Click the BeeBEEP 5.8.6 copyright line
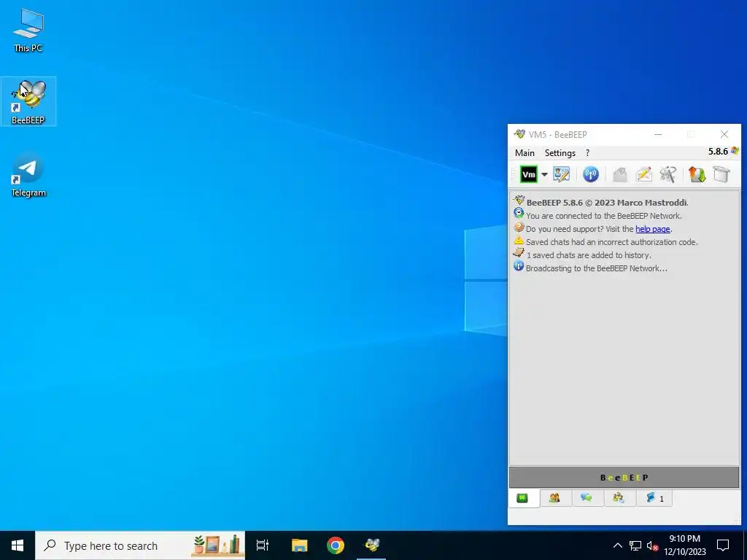Viewport: 747px width, 560px height. [608, 203]
